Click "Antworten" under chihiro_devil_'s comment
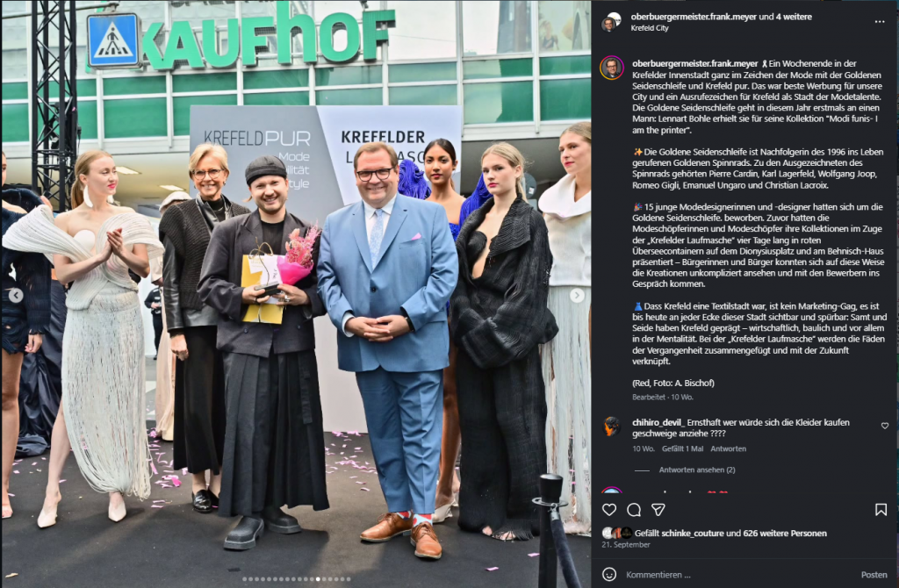Image resolution: width=899 pixels, height=588 pixels. click(x=728, y=448)
